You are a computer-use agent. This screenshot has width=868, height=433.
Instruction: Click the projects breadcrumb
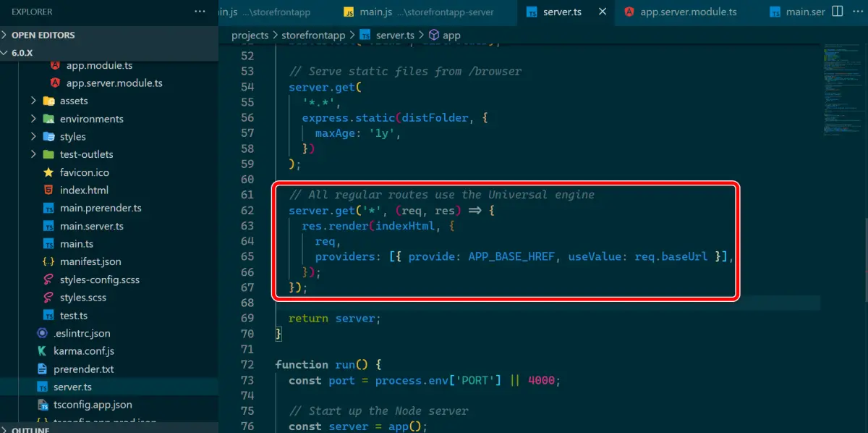coord(250,35)
